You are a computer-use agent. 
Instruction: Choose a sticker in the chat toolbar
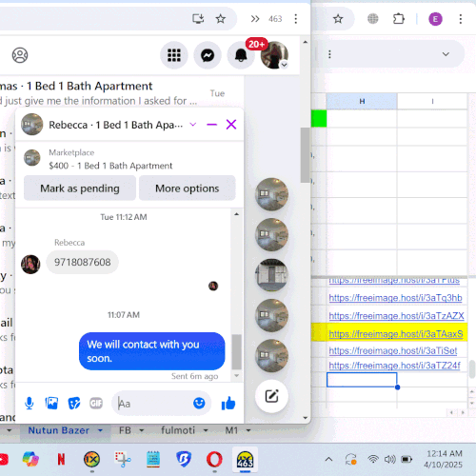74,404
